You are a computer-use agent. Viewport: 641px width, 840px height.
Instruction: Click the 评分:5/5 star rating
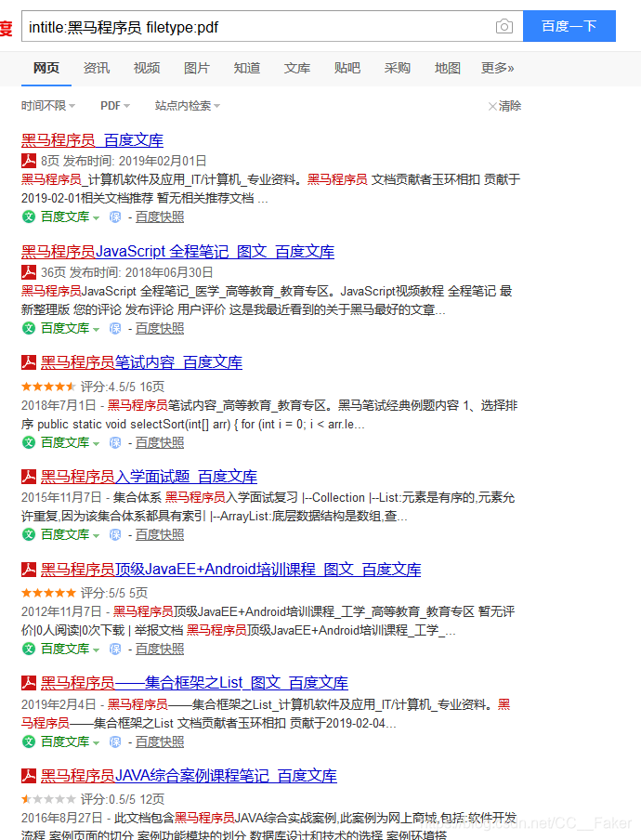(x=48, y=593)
